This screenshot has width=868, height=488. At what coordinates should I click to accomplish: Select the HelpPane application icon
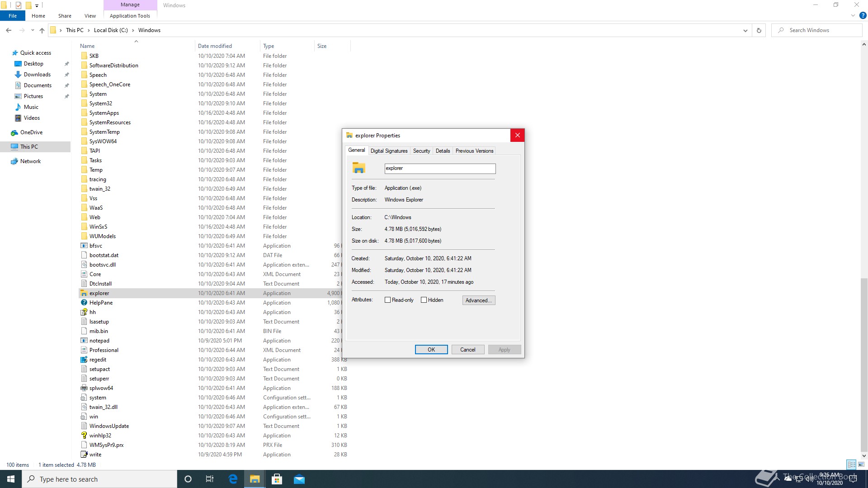click(x=84, y=303)
